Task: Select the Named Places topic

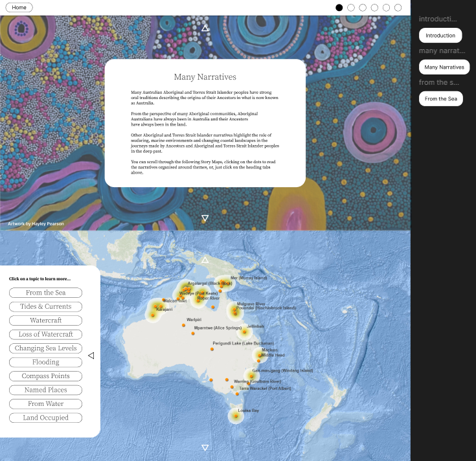Action: (45, 390)
